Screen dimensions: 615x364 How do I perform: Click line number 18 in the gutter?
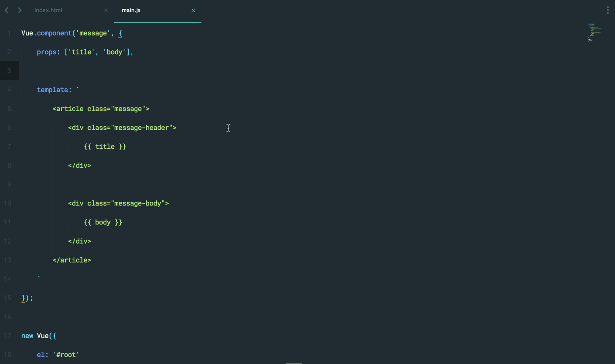pyautogui.click(x=7, y=355)
